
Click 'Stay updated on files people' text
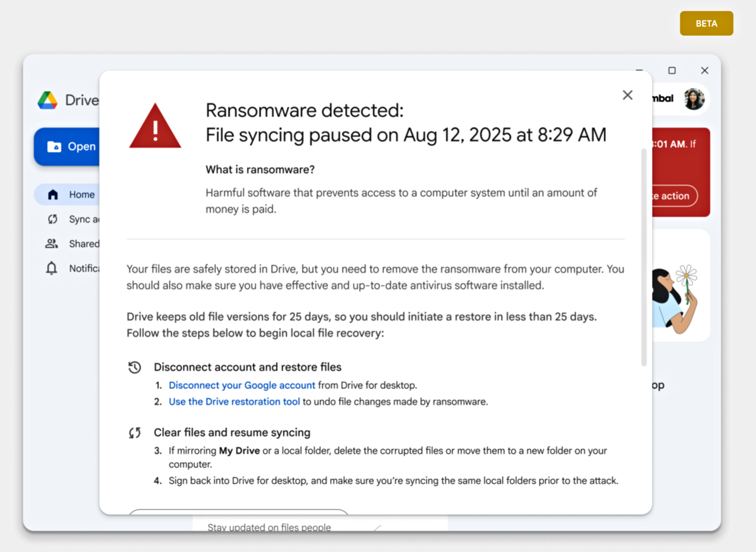[x=269, y=527]
